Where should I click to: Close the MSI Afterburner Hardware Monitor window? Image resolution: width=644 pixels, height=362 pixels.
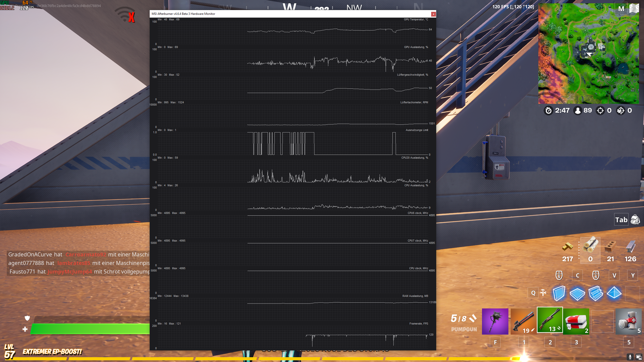(x=433, y=14)
